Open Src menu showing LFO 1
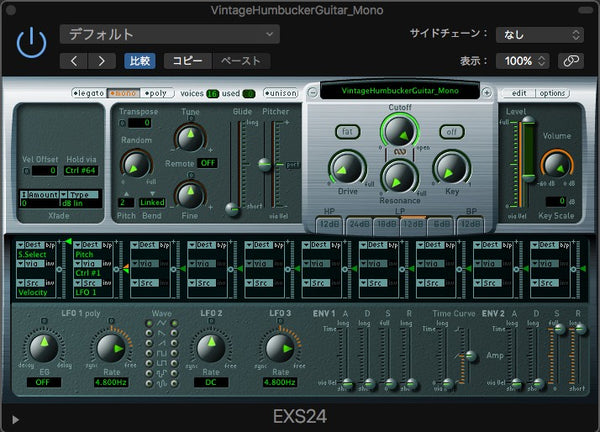 88,283
